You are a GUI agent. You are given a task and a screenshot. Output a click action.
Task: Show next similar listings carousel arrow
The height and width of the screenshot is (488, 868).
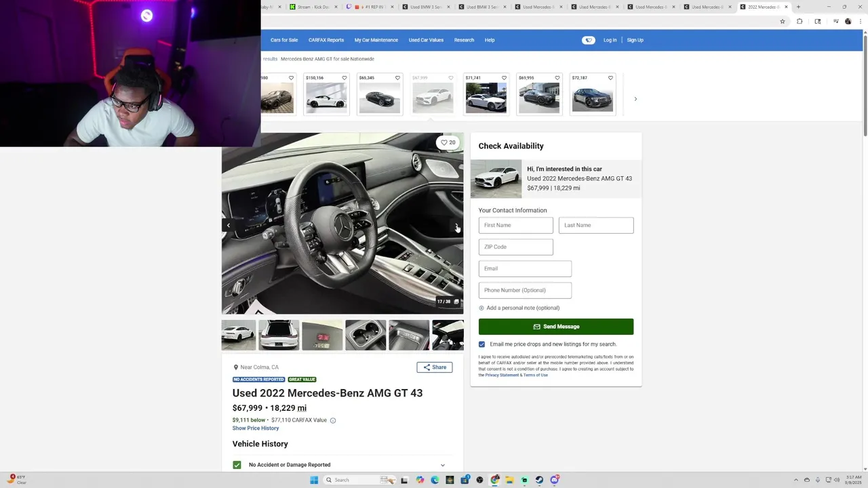pyautogui.click(x=635, y=99)
